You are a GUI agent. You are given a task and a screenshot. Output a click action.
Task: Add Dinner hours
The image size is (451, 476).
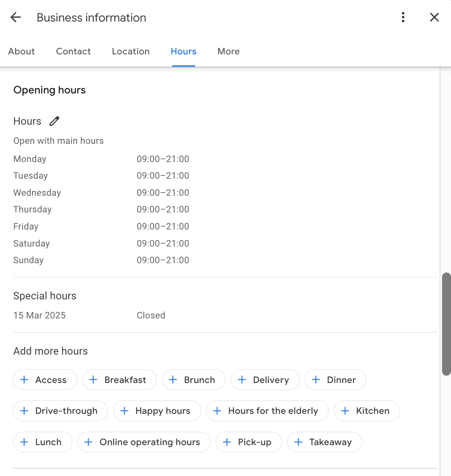(x=335, y=379)
